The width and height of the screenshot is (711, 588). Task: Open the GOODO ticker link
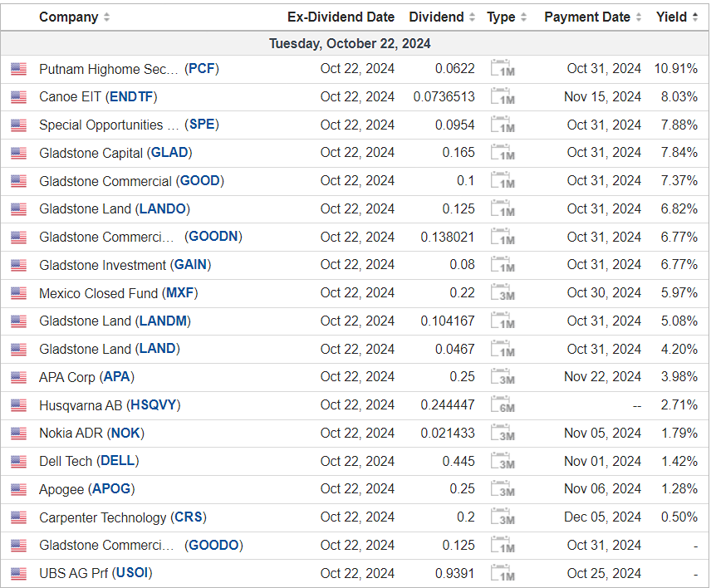213,545
